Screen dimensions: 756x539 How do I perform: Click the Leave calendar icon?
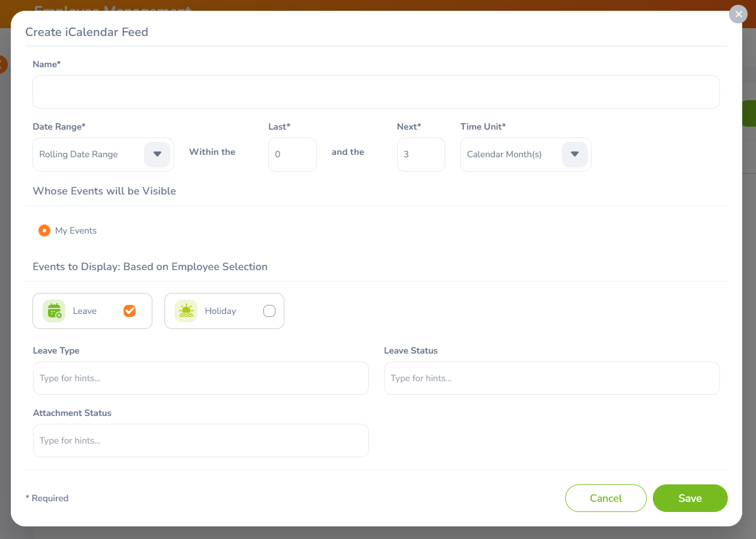[54, 311]
